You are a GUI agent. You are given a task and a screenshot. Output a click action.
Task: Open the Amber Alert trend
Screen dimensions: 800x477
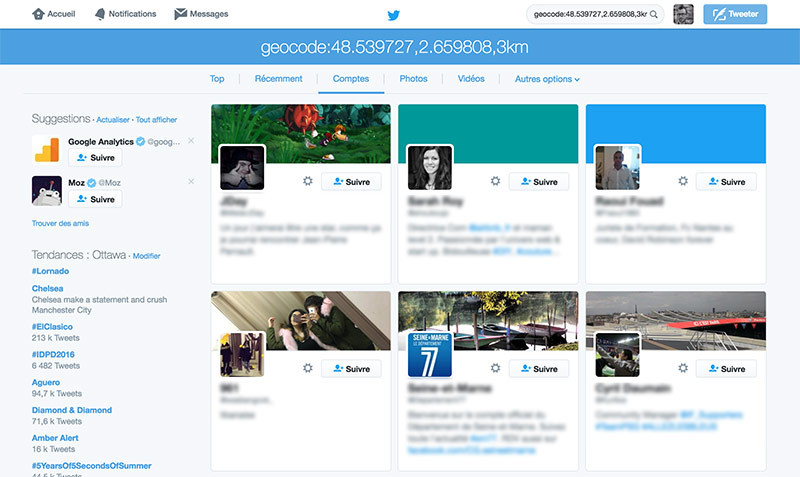coord(55,438)
